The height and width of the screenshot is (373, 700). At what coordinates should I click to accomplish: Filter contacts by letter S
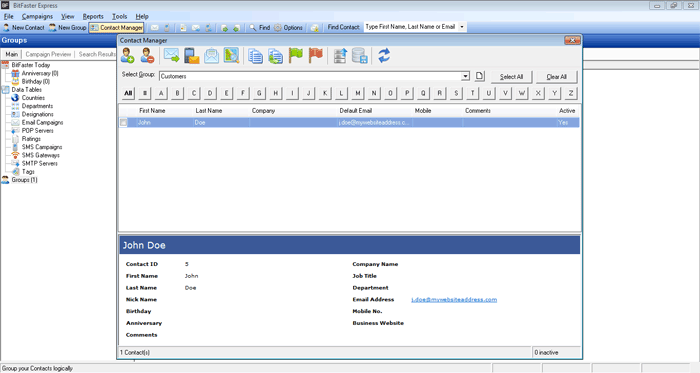point(456,93)
